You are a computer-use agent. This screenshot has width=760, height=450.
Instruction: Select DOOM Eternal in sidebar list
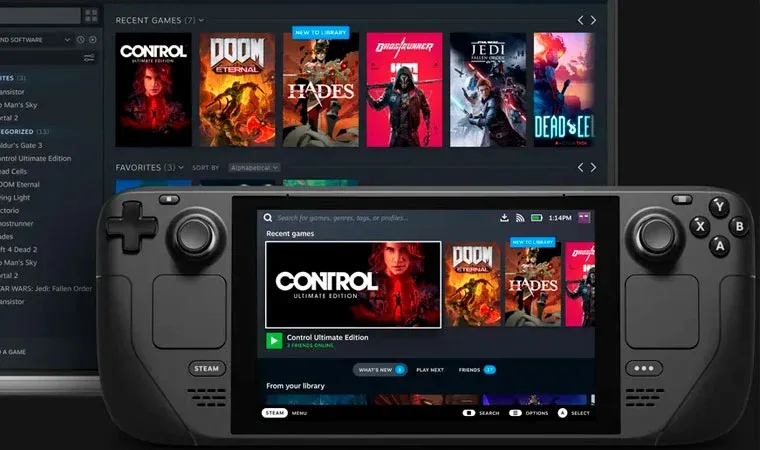pos(20,184)
